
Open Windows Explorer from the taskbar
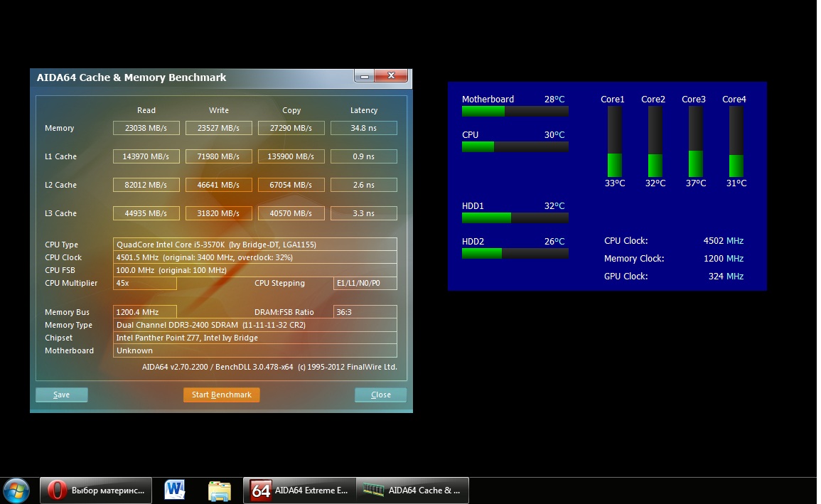pos(220,490)
